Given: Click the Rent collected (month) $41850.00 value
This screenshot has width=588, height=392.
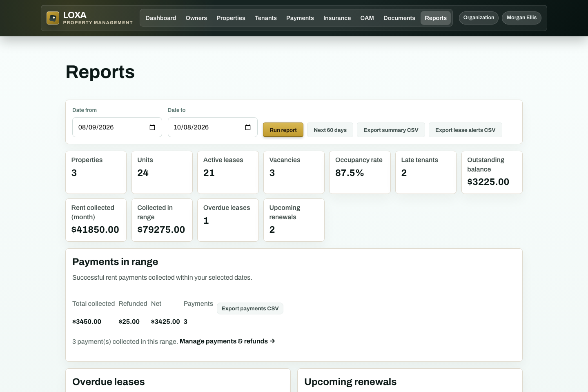Looking at the screenshot, I should [95, 229].
